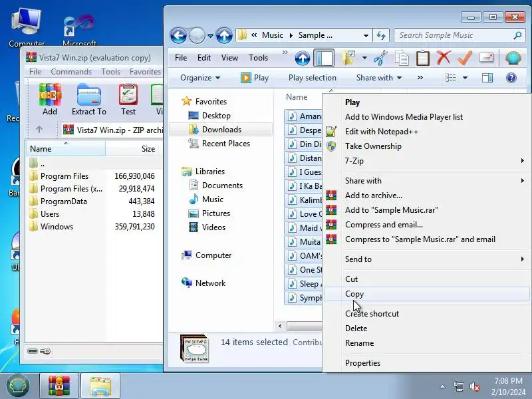Click Play selection in Explorer toolbar

coord(313,78)
